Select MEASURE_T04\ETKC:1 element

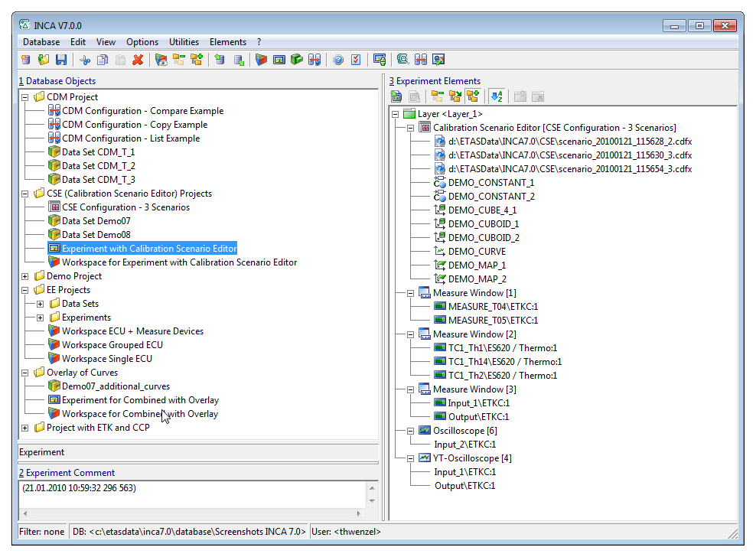pyautogui.click(x=493, y=307)
